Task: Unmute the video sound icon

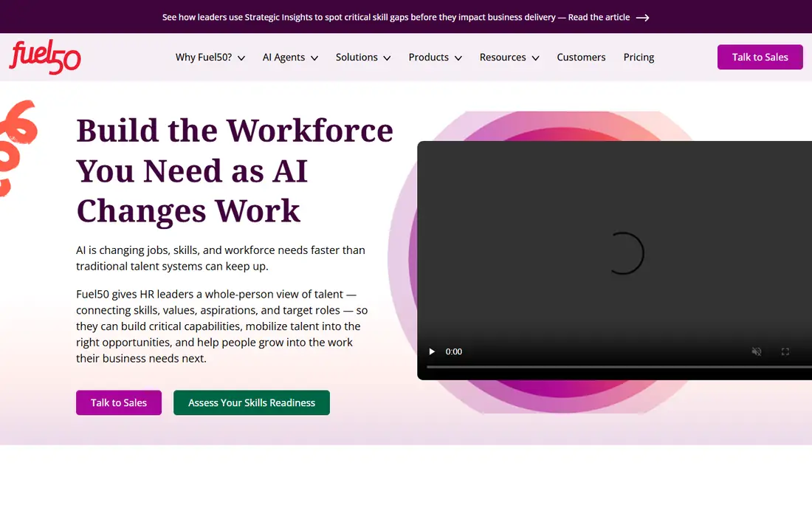Action: (757, 351)
